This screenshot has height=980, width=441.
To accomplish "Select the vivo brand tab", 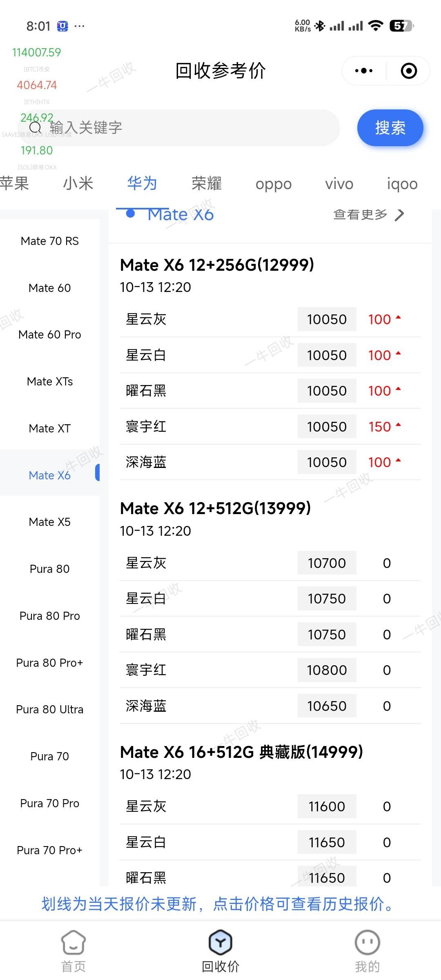I will pos(339,184).
